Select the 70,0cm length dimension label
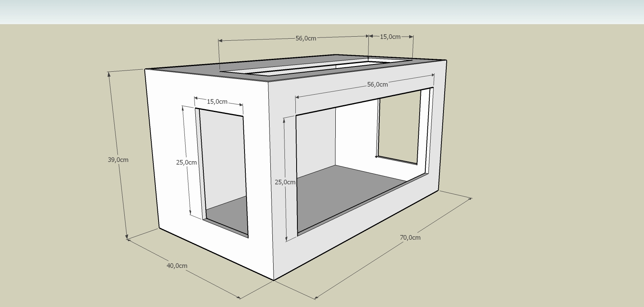This screenshot has height=307, width=644. click(410, 237)
